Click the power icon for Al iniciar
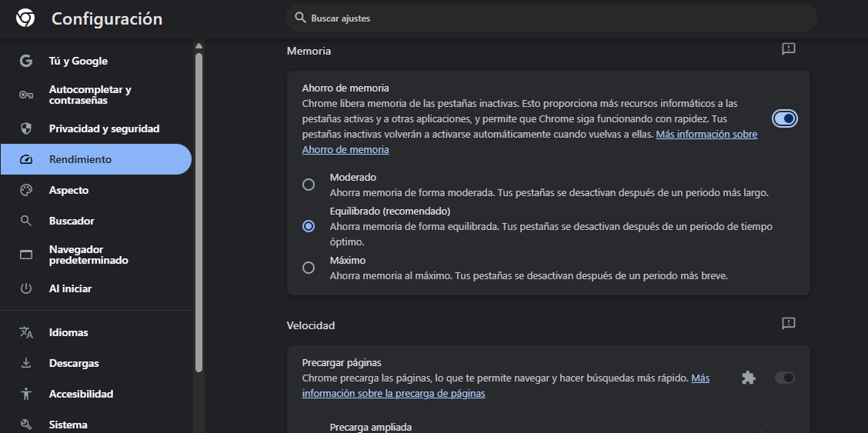Screen dimensions: 868x433 tap(26, 288)
